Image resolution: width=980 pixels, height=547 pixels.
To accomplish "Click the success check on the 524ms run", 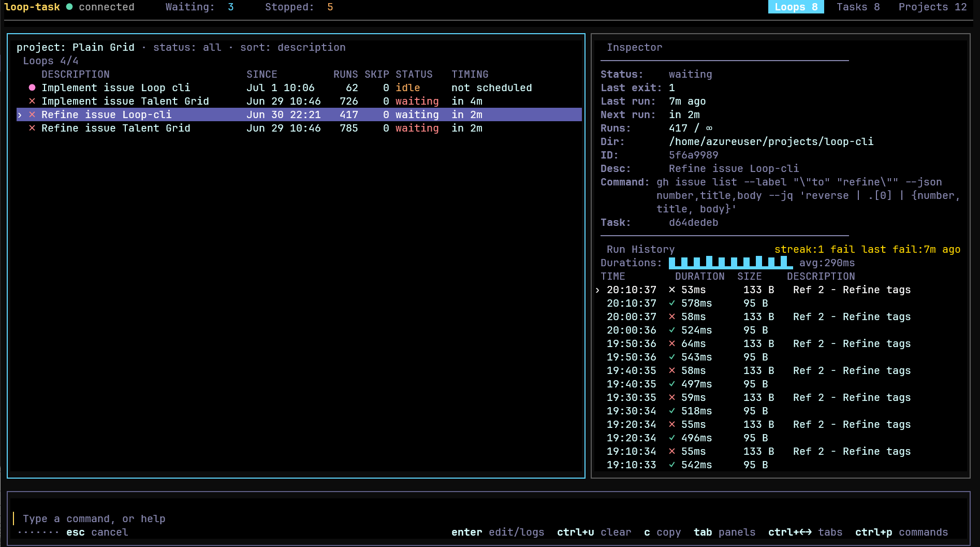I will [x=672, y=330].
